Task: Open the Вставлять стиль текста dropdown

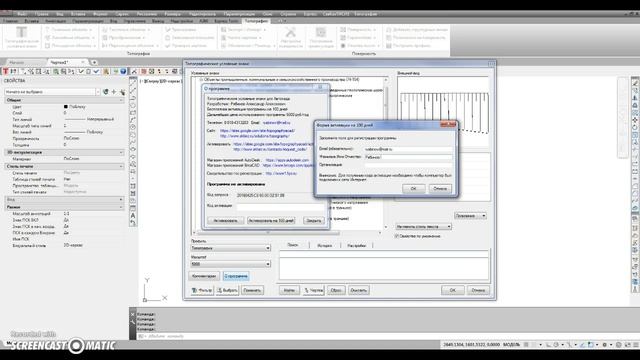Action: point(423,226)
